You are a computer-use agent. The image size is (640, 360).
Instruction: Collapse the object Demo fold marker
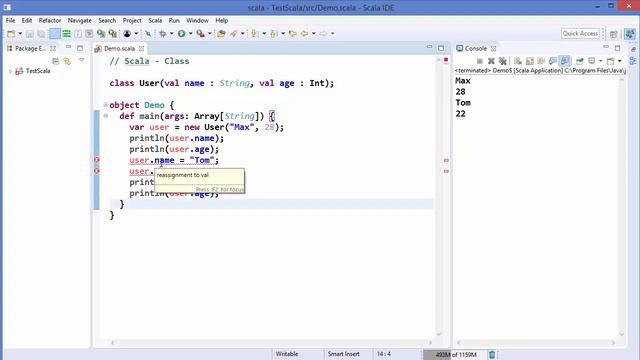(106, 105)
